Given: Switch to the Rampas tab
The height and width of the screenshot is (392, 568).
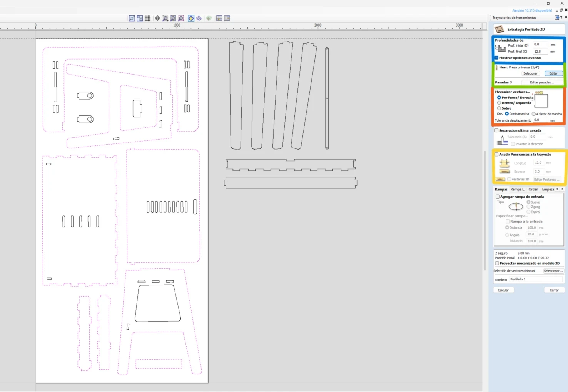Looking at the screenshot, I should (x=501, y=189).
